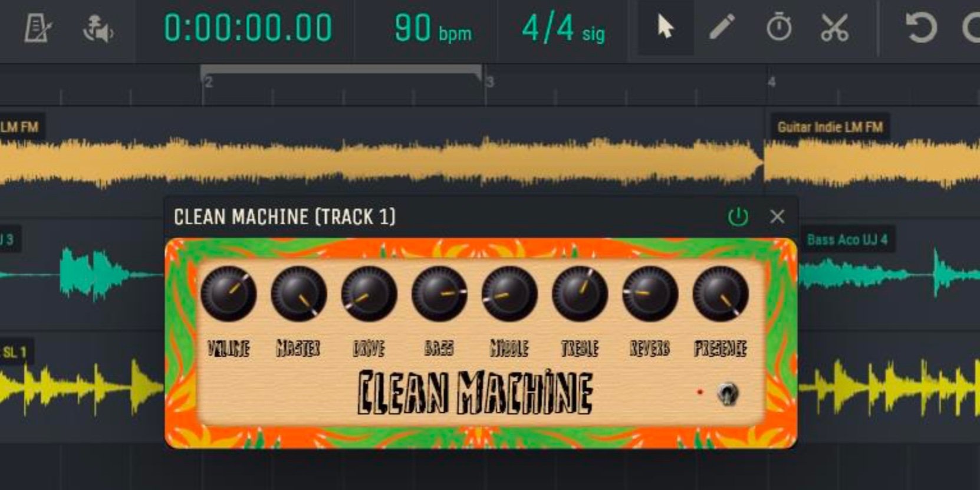Click the Volume knob
Viewport: 980px width, 490px height.
click(x=229, y=294)
